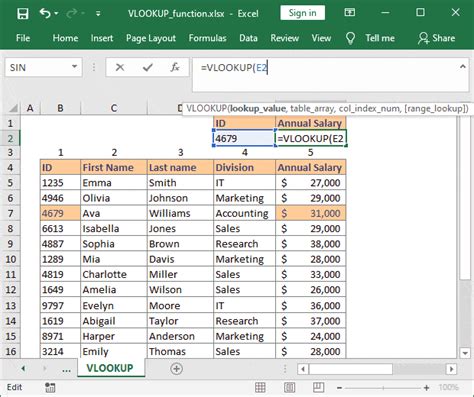Click the Tell me lightbulb icon

tap(350, 38)
